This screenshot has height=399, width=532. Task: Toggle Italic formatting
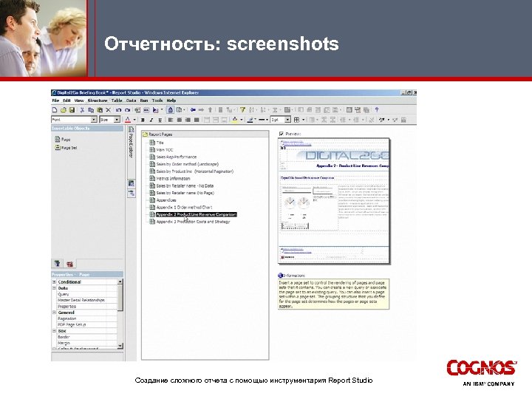[x=151, y=120]
